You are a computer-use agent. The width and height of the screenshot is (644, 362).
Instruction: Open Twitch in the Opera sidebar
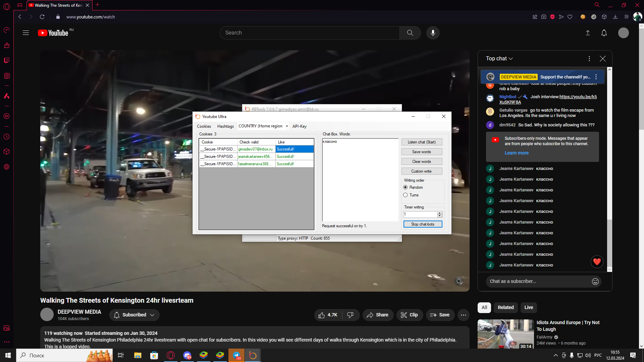click(7, 60)
